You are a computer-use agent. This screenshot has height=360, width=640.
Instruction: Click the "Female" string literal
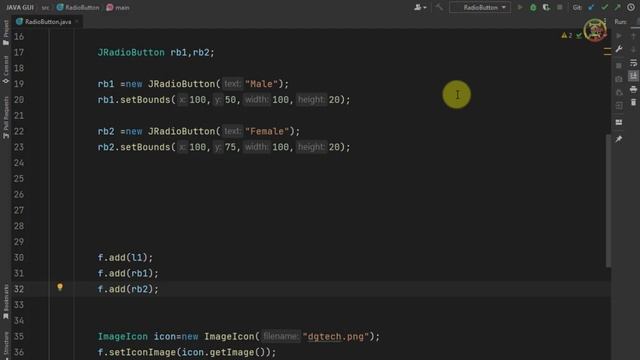tap(267, 131)
